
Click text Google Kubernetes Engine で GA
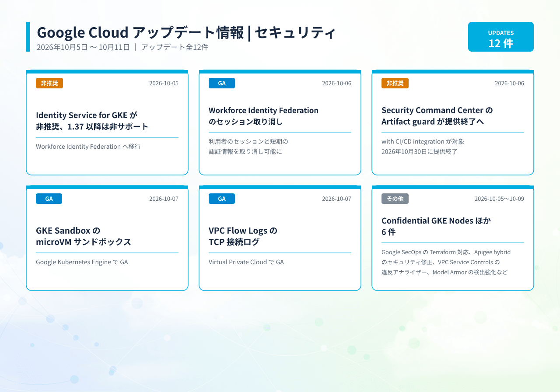[x=82, y=262]
